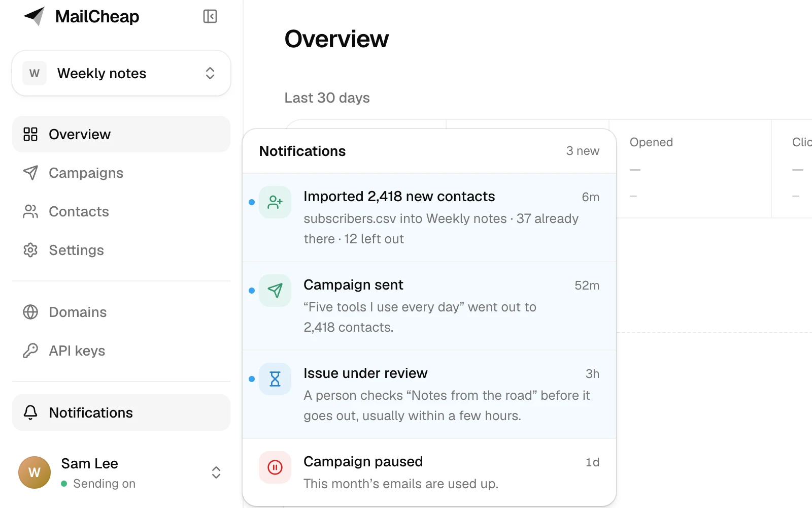Click the Overview page title

click(336, 39)
